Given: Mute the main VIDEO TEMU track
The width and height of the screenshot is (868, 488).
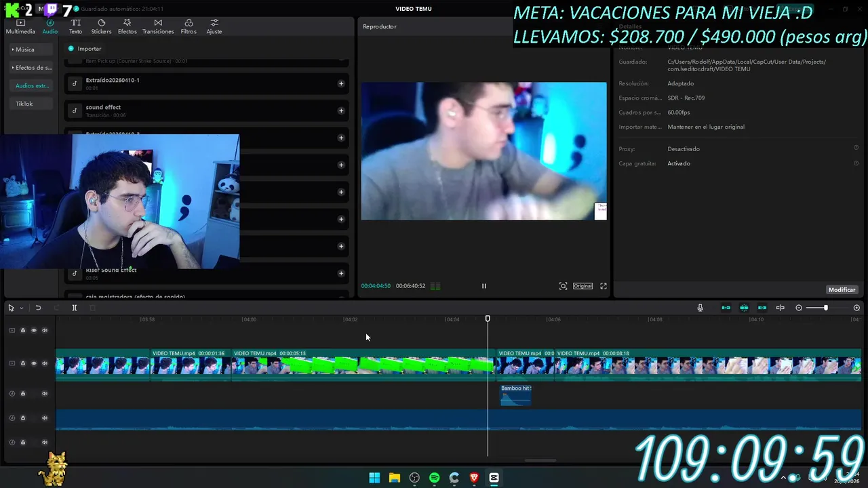Looking at the screenshot, I should (45, 363).
